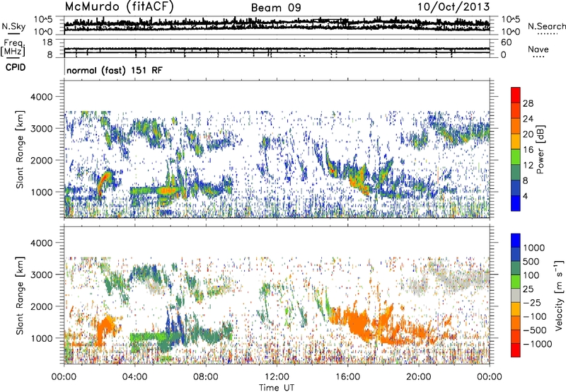This screenshot has width=566, height=392.
Task: Click the Slant Range label of power panel
Action: [x=20, y=149]
